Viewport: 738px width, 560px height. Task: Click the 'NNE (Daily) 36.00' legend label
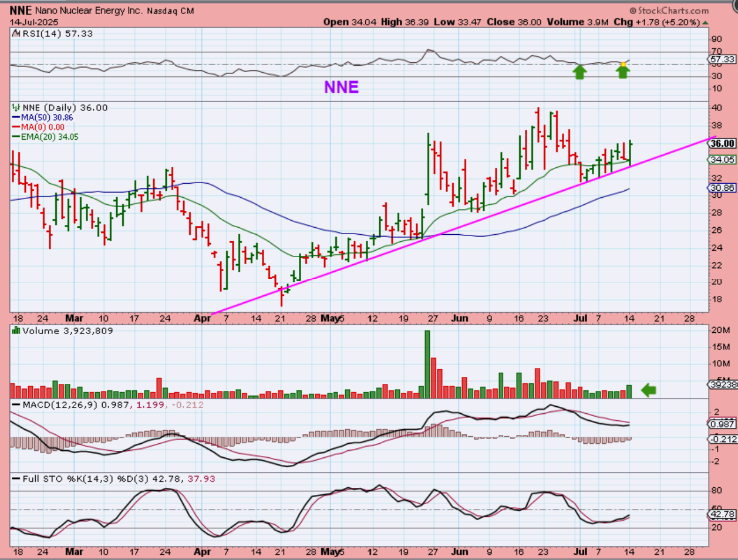65,107
